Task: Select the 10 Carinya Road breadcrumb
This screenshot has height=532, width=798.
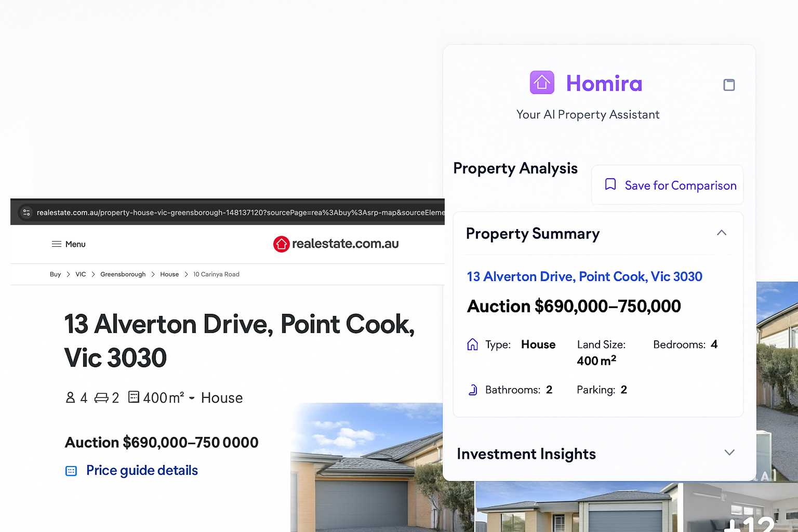Action: [216, 274]
